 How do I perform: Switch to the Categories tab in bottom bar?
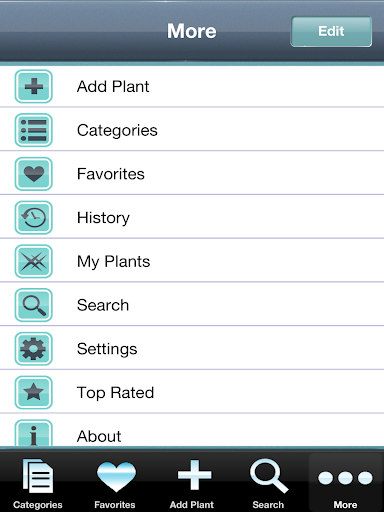pyautogui.click(x=38, y=482)
